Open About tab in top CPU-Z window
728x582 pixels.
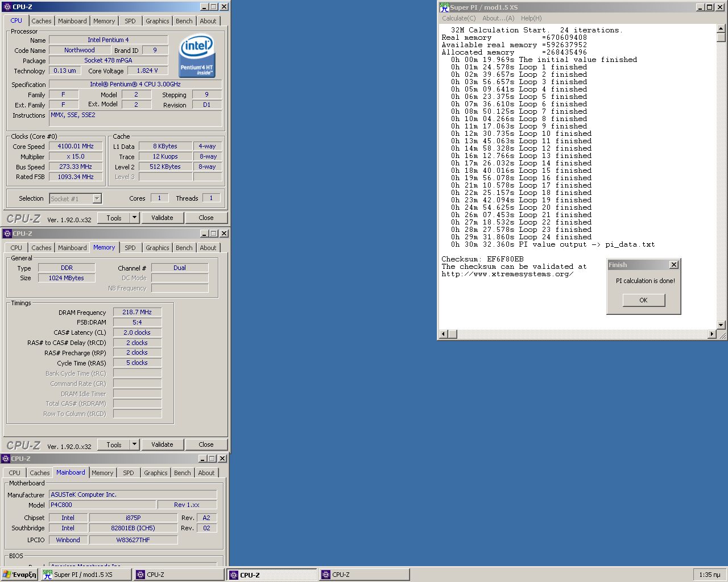click(x=208, y=21)
